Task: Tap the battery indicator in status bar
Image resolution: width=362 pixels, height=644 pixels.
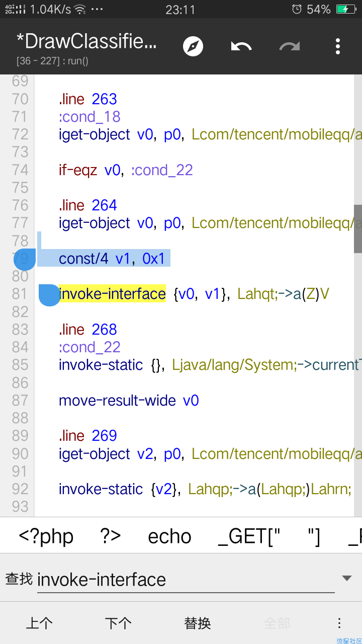Action: click(346, 9)
